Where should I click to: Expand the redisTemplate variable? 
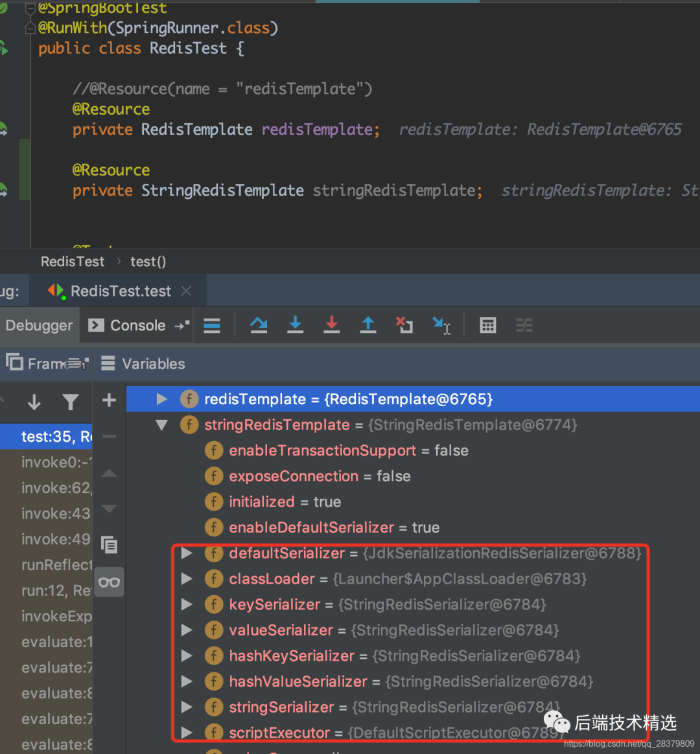point(161,399)
